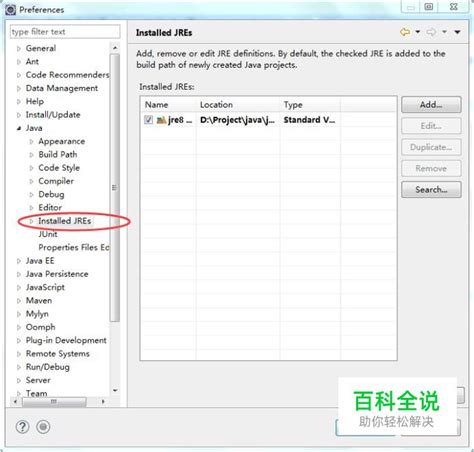
Task: Select Java Persistence tree item
Action: (x=57, y=274)
